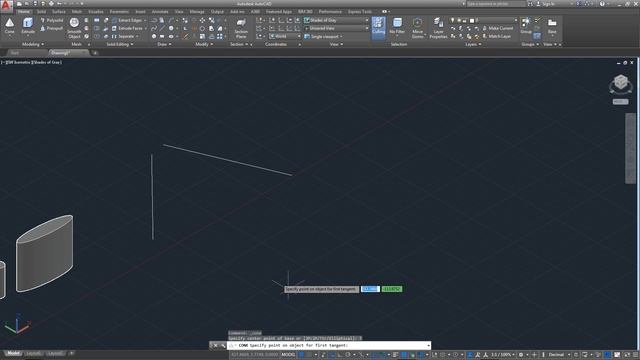Click the Match Layer button

click(x=496, y=36)
